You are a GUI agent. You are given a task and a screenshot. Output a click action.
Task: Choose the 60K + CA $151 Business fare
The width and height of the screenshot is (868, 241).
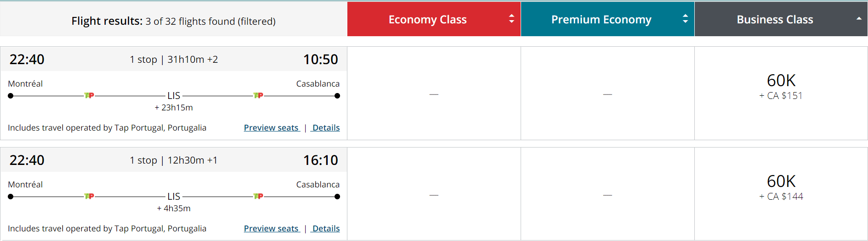[x=781, y=87]
